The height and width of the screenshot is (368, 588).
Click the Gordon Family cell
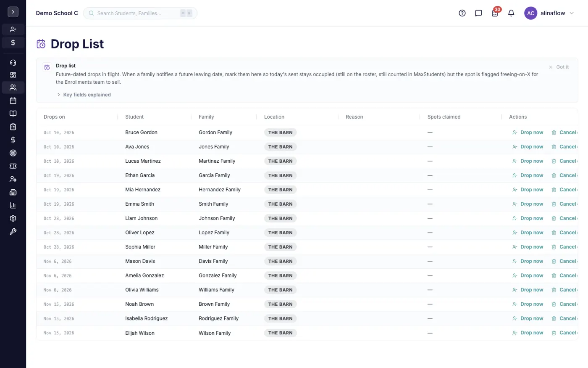coord(215,132)
